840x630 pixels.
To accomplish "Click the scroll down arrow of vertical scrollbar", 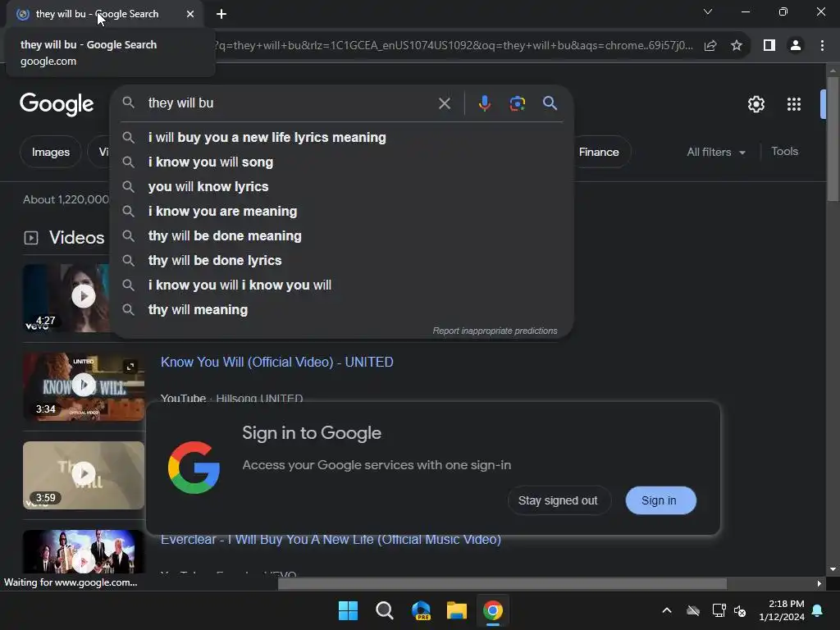I will coord(833,569).
